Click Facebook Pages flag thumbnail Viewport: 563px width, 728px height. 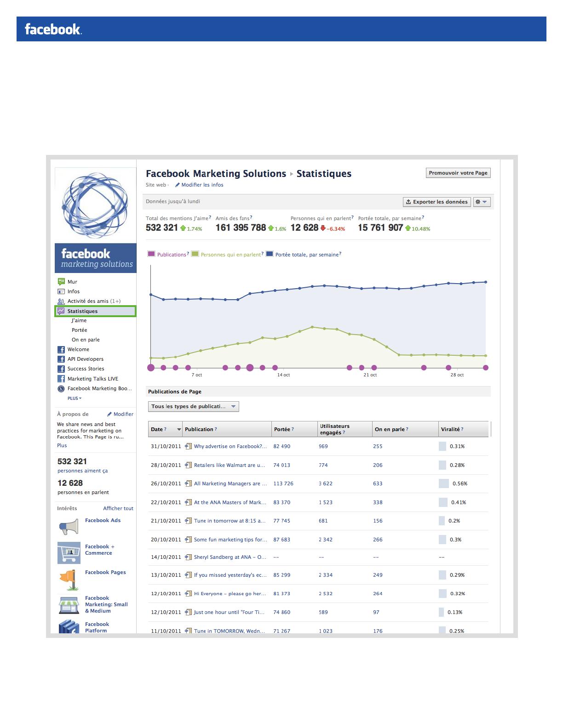click(x=69, y=579)
